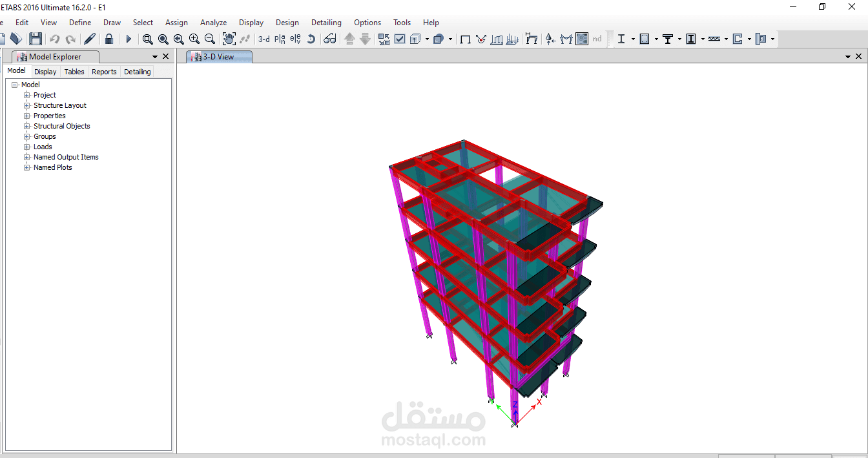Screen dimensions: 868x458
Task: Zoom in one step with plus magnifier
Action: [194, 39]
